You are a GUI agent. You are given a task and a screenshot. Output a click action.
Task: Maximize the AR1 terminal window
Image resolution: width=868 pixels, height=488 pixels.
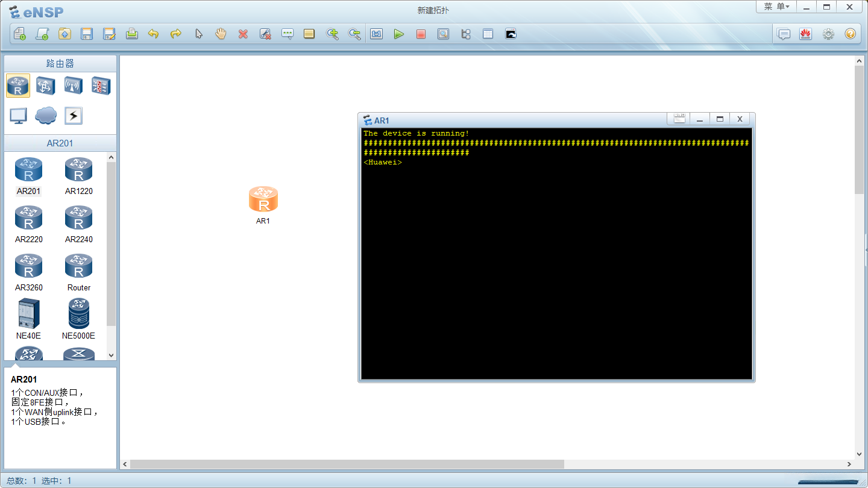(720, 119)
